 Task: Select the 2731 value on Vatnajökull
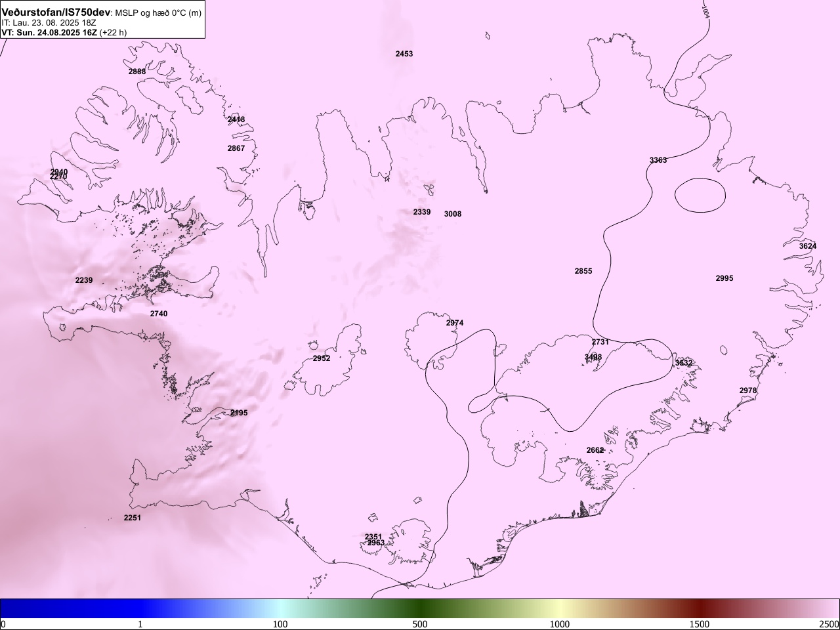[600, 342]
